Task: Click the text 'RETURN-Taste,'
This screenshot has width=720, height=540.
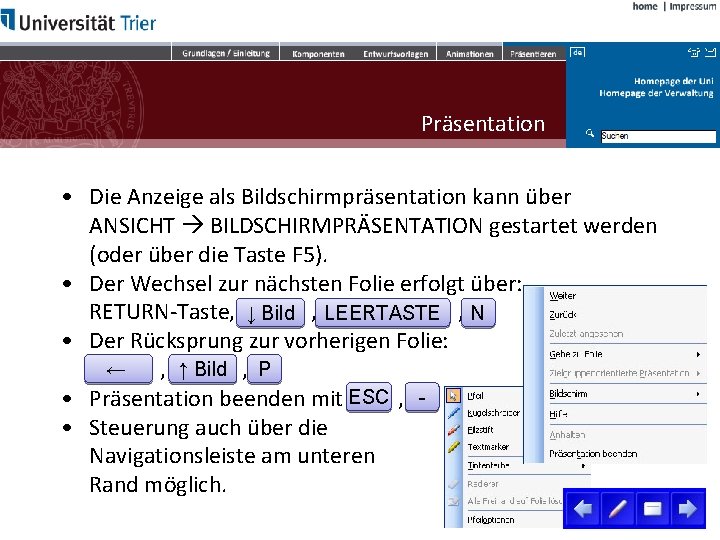Action: pyautogui.click(x=161, y=312)
